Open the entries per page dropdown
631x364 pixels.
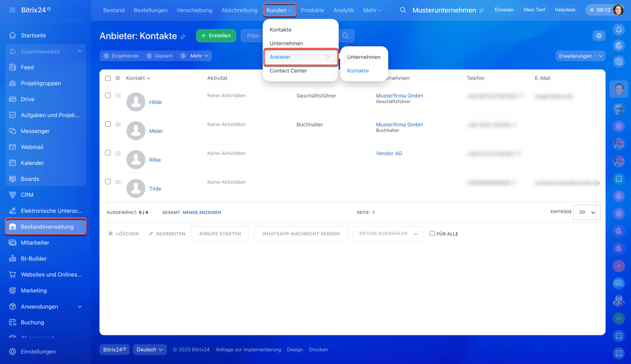pyautogui.click(x=587, y=212)
